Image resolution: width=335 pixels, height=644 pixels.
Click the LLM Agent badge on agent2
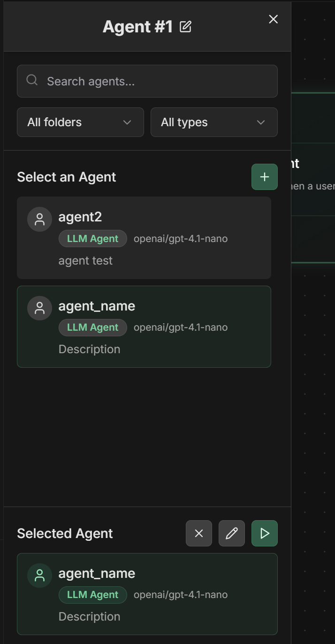(92, 238)
